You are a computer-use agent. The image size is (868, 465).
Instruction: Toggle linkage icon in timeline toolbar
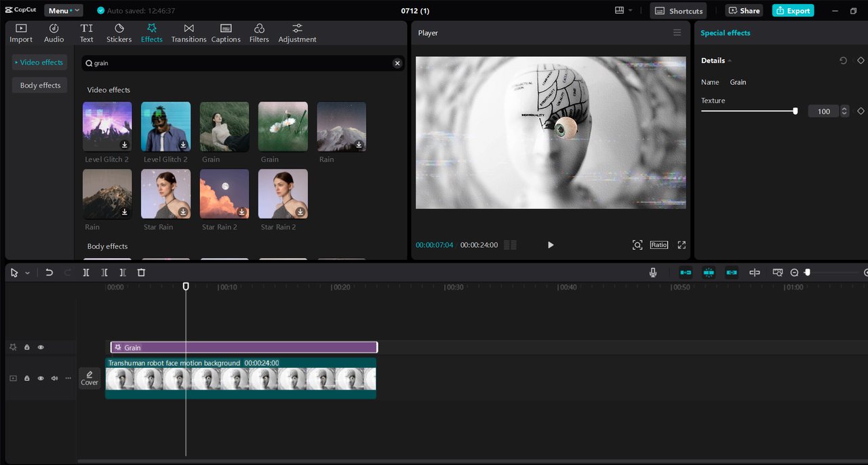click(x=732, y=272)
